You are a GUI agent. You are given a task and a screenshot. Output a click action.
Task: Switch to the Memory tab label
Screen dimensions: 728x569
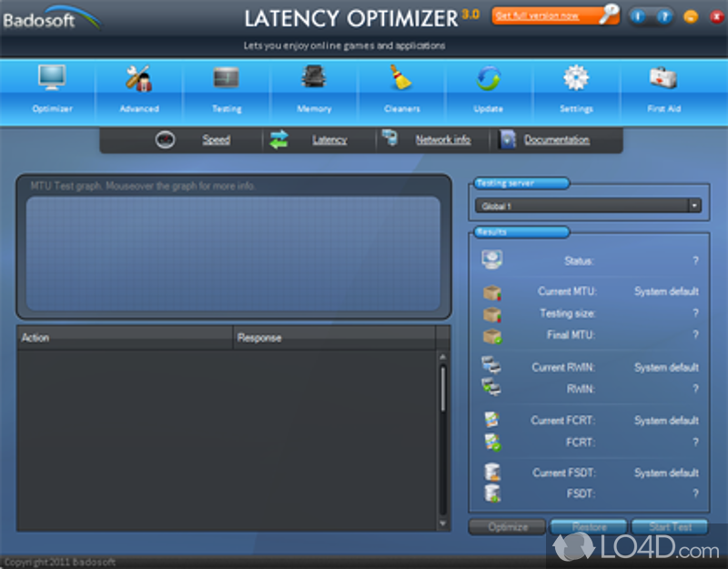314,108
